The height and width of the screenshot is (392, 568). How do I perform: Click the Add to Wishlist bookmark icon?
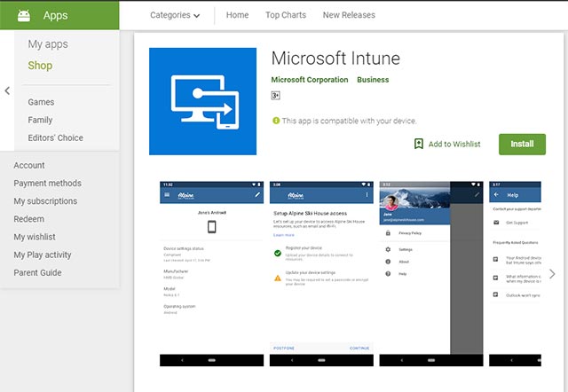tap(418, 144)
